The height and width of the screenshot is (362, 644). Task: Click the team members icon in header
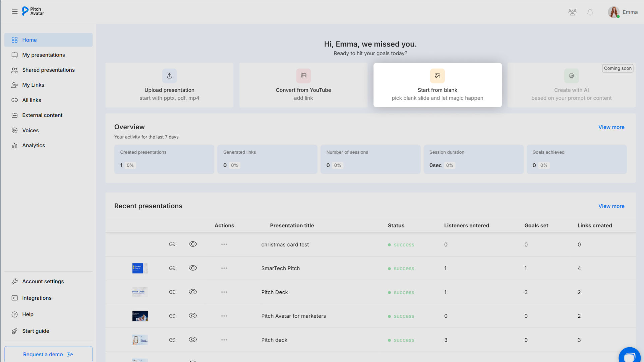pos(572,12)
